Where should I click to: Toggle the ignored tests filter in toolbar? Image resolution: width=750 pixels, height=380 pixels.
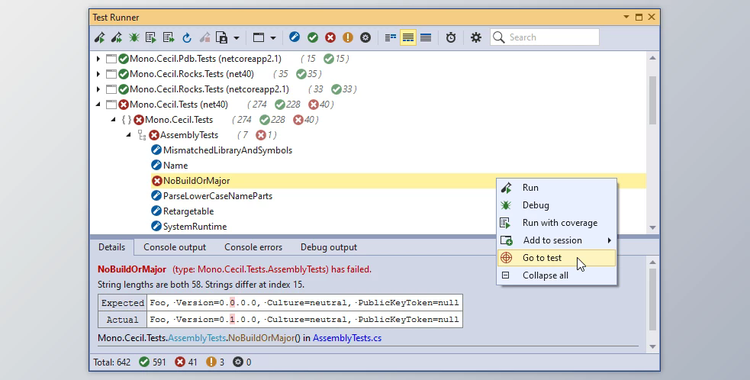365,37
